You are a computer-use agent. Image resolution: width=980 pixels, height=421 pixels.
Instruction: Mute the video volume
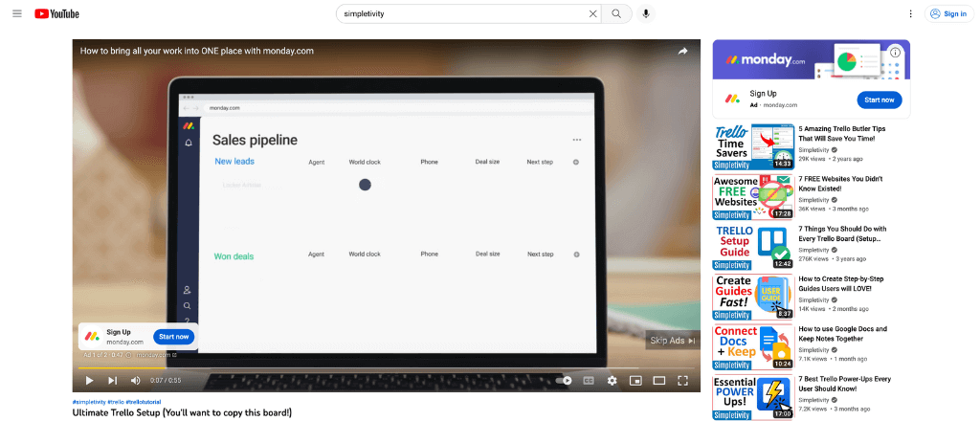coord(135,381)
